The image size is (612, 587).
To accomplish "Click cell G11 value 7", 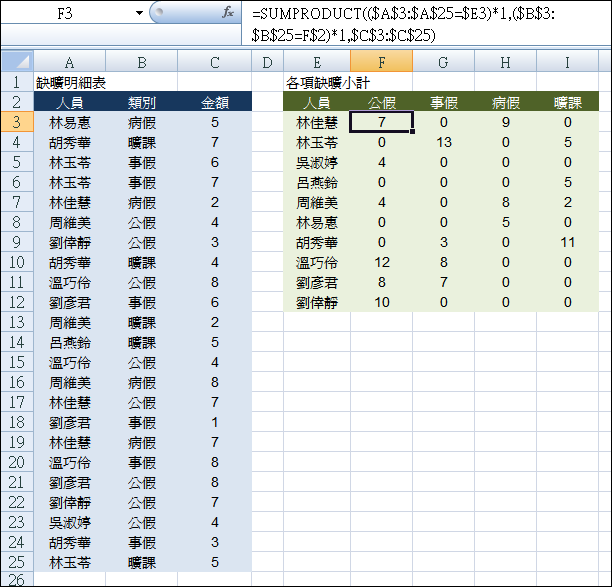I will [x=443, y=282].
